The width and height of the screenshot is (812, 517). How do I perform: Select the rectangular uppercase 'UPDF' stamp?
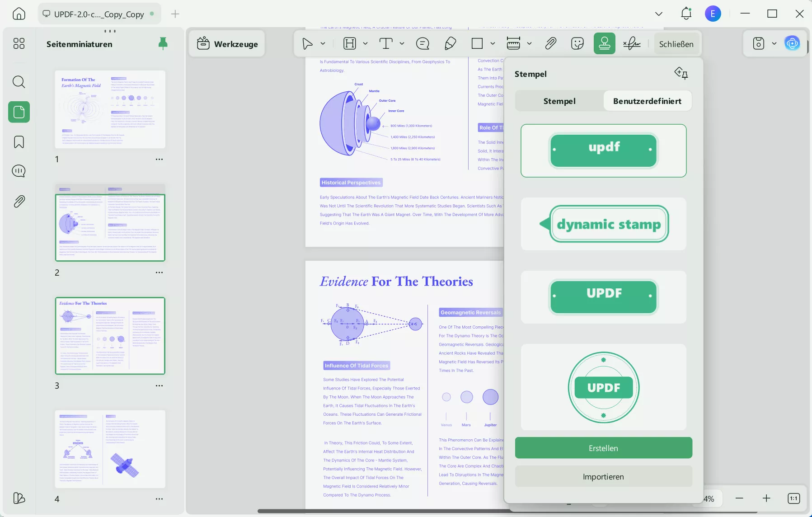603,297
